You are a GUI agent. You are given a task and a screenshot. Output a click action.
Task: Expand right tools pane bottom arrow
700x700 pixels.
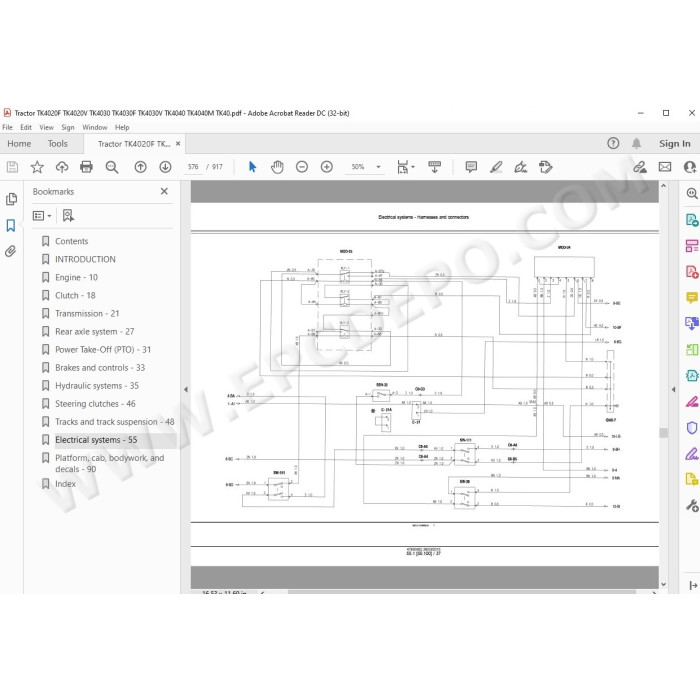[693, 585]
